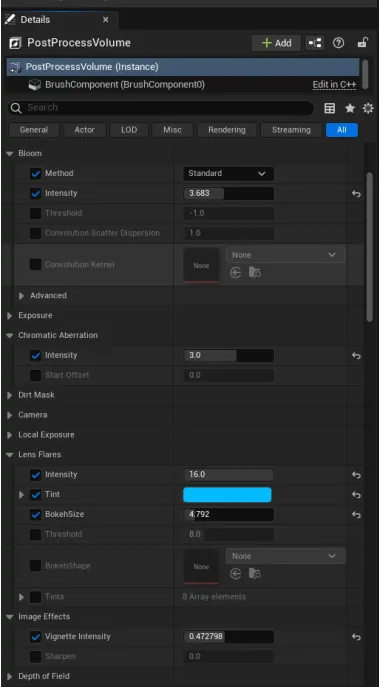This screenshot has width=380, height=687.
Task: Open Convolution Kernel None dropdown
Action: tap(285, 255)
